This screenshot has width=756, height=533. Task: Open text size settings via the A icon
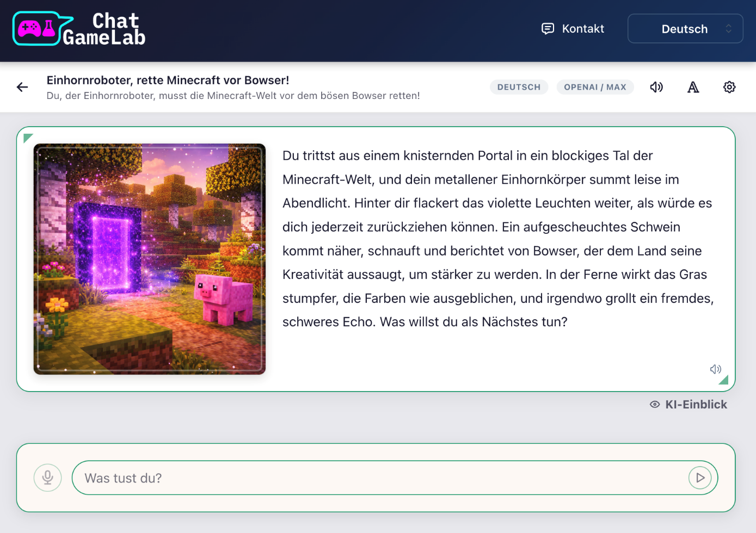pyautogui.click(x=693, y=87)
